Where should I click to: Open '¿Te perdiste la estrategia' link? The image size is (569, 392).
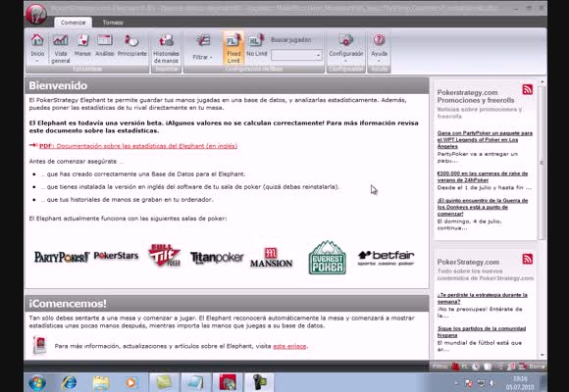click(483, 298)
